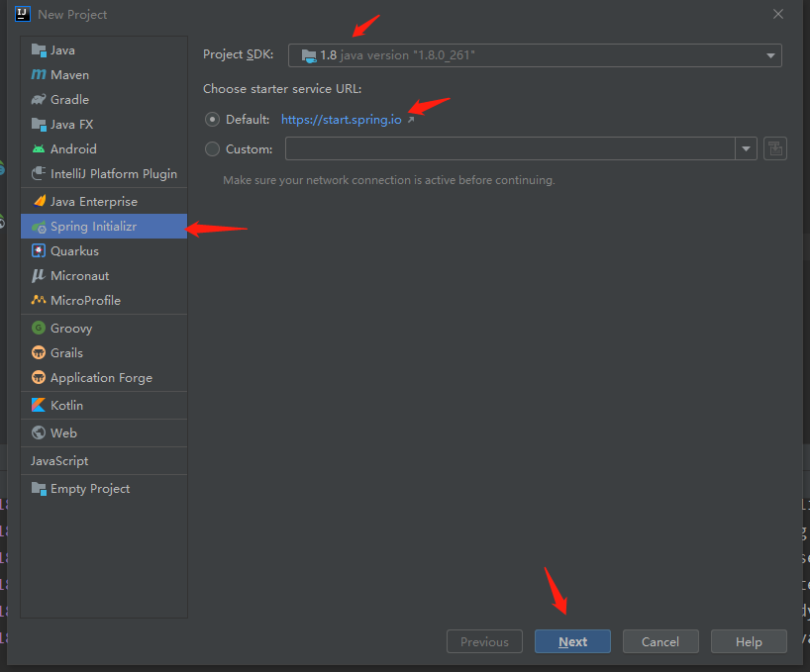Click the Application Forge icon
Viewport: 810px width, 672px height.
click(39, 377)
